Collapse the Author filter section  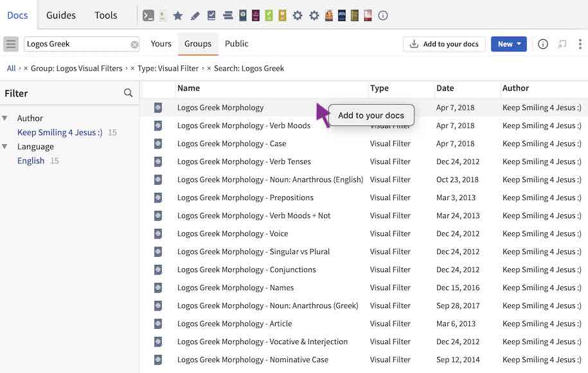[5, 118]
